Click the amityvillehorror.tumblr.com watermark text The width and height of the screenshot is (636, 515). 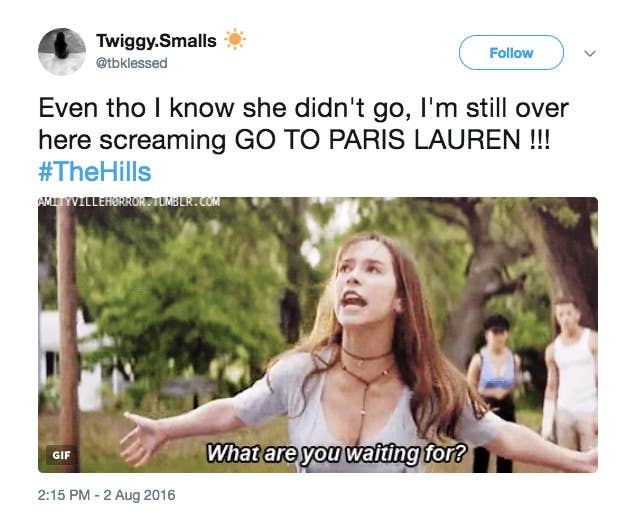coord(129,202)
